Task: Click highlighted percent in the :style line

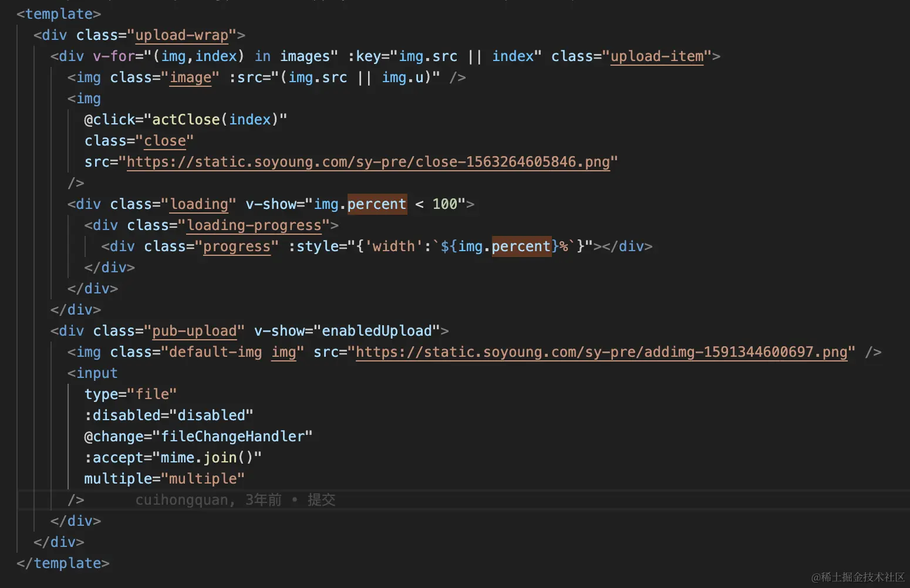Action: [x=521, y=246]
